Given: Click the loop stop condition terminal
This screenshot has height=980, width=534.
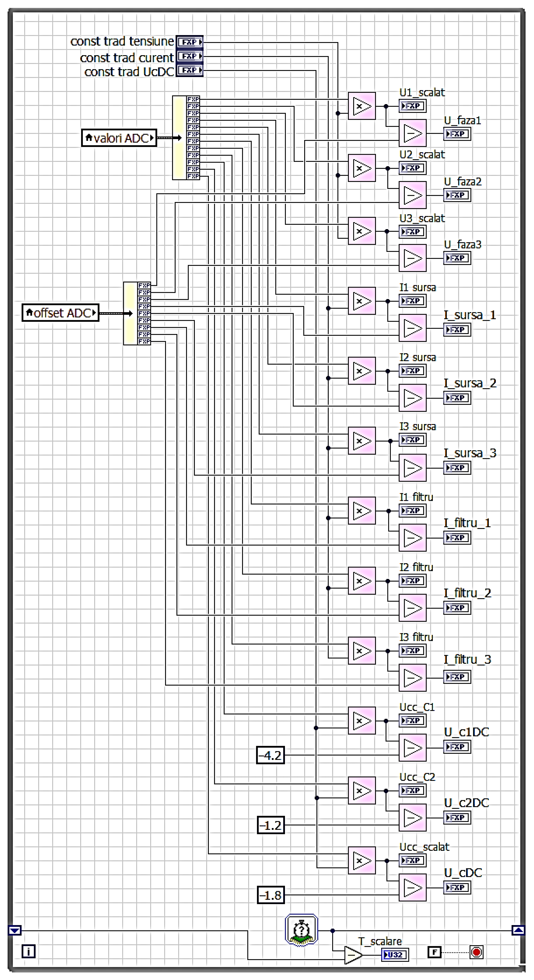Looking at the screenshot, I should pos(476,952).
